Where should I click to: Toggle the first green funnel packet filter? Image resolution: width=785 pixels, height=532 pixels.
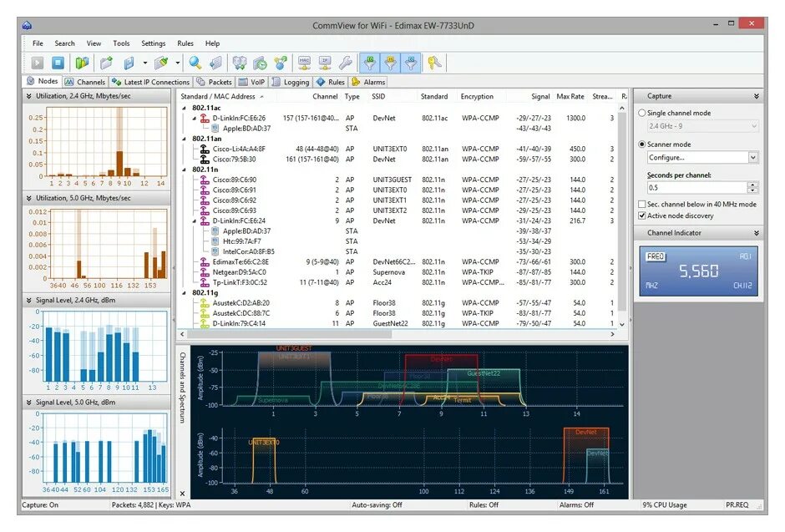[369, 63]
